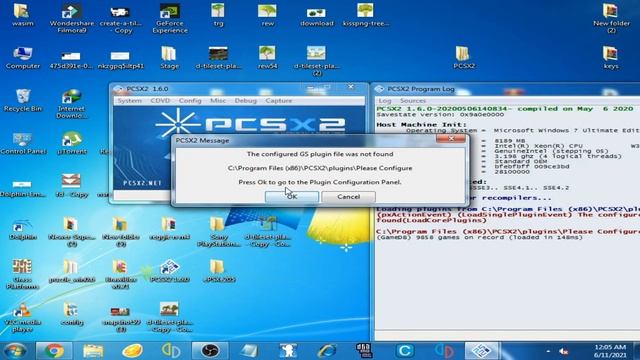This screenshot has width=640, height=360.
Task: Select the PCSX2 1.6.0 shortcut desktop icon
Action: 170,271
